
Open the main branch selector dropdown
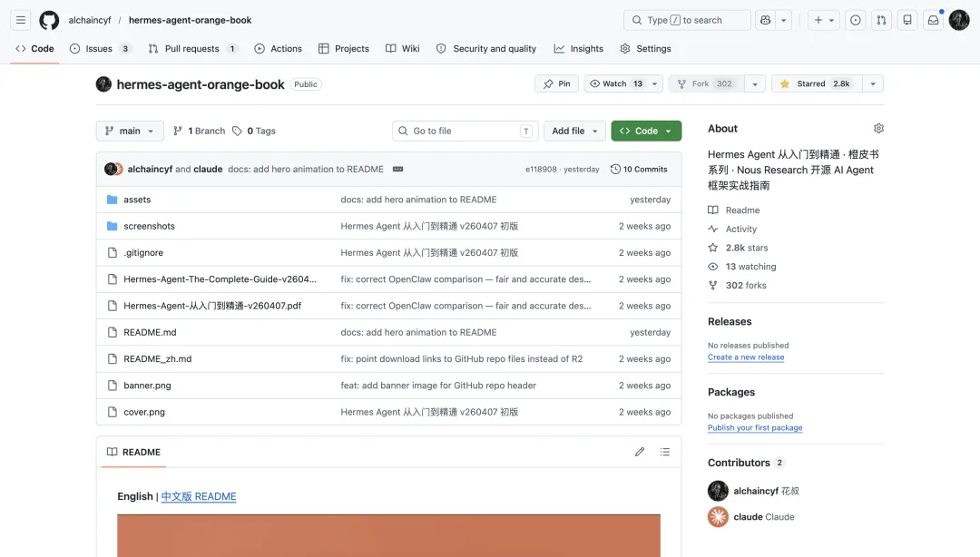click(130, 131)
